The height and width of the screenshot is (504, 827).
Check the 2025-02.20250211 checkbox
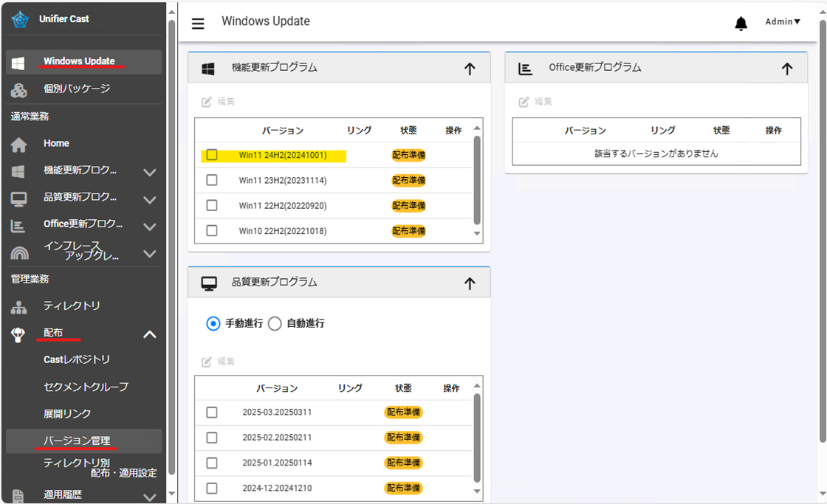[x=212, y=438]
